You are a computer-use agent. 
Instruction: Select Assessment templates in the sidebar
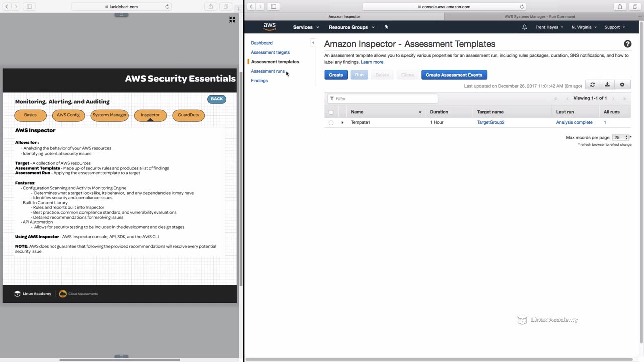[x=275, y=62]
